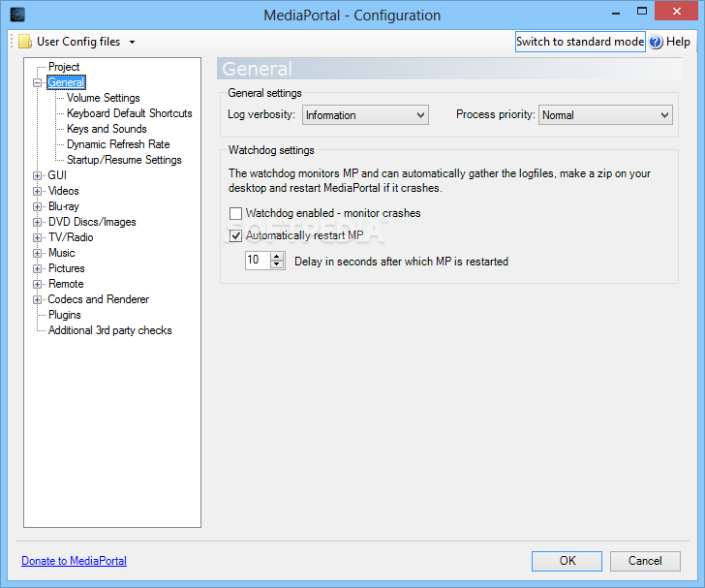Uncheck Automatically restart MP
Viewport: 705px width, 588px height.
pos(235,235)
